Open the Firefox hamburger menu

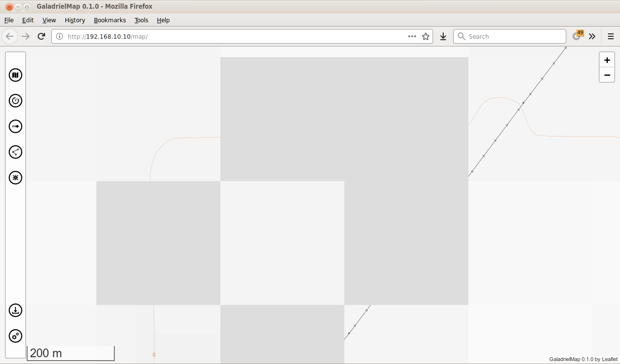[610, 36]
